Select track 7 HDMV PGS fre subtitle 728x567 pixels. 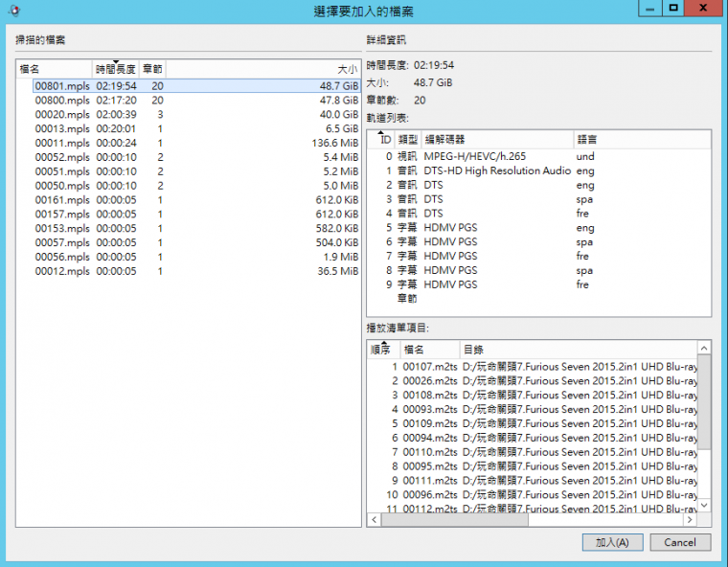[x=539, y=256]
